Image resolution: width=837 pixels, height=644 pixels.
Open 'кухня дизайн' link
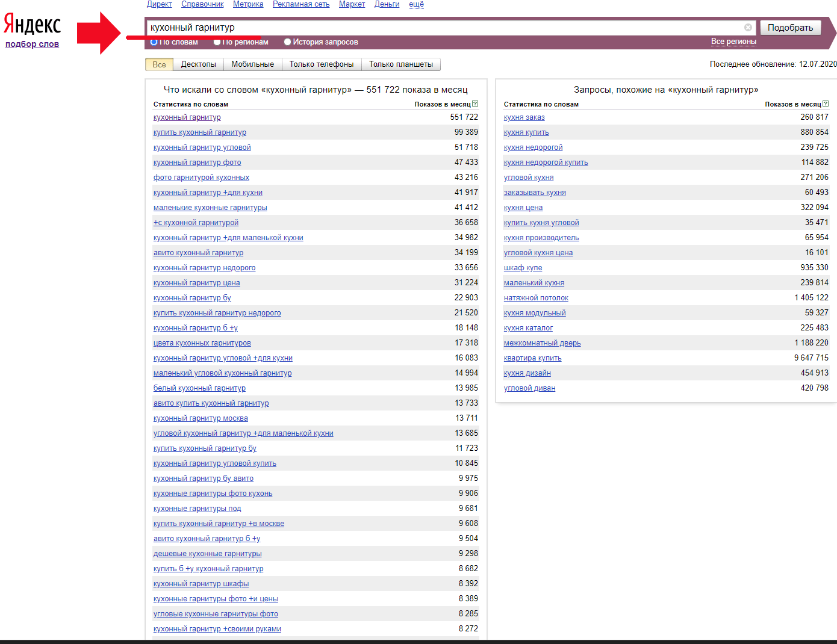click(527, 373)
